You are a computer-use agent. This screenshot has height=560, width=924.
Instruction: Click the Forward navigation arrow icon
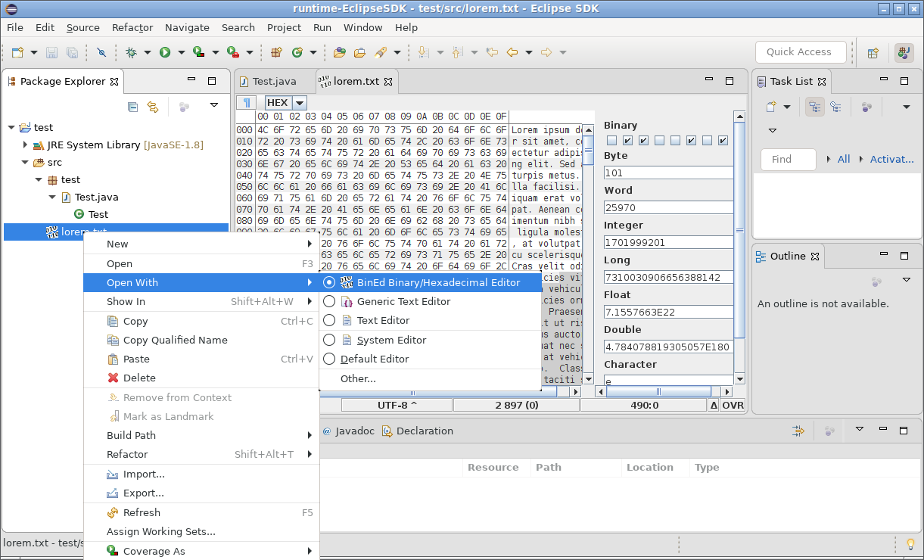click(546, 52)
